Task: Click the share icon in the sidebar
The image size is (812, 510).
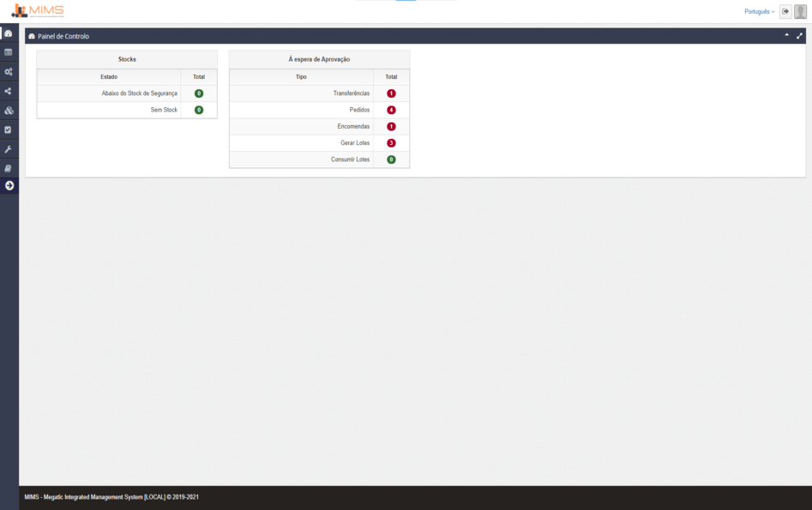Action: [x=9, y=91]
